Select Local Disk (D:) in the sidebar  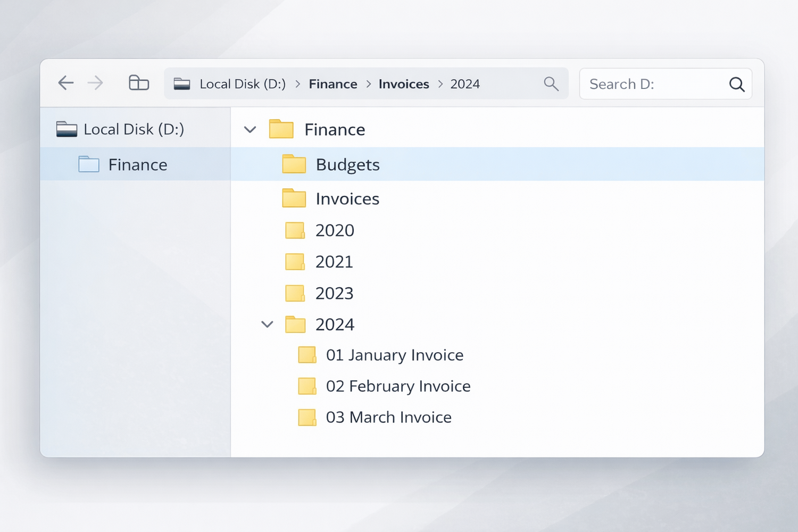coord(134,129)
